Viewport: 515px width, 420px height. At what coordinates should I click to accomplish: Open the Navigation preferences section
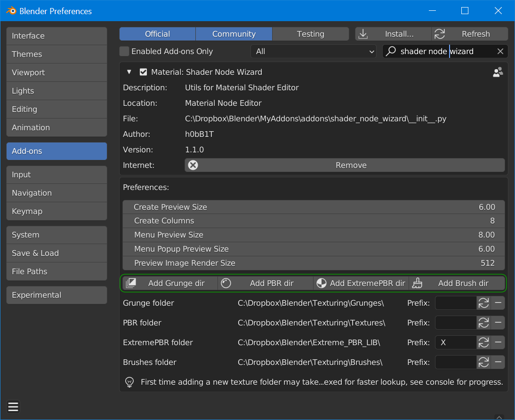tap(56, 193)
